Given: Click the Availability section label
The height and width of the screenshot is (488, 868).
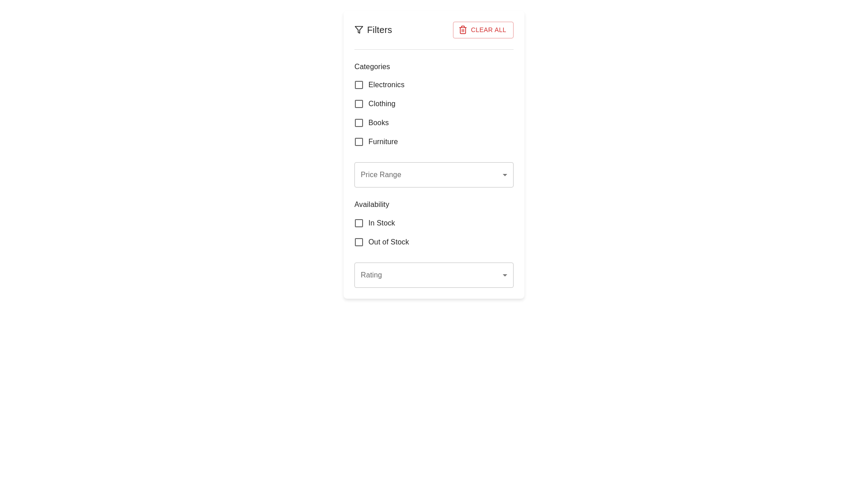Looking at the screenshot, I should 372,204.
